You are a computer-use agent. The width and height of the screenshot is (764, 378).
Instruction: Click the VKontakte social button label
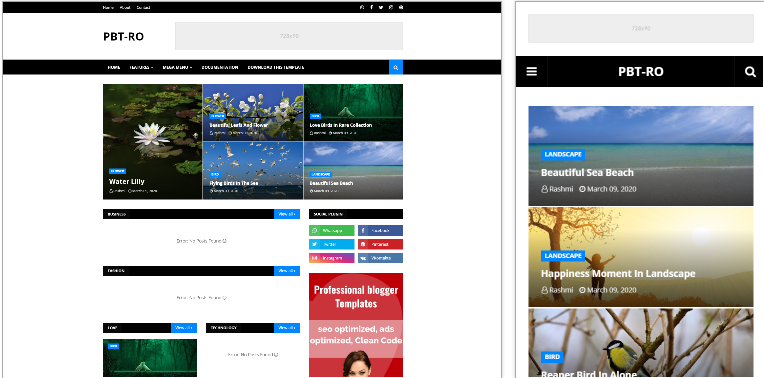click(x=381, y=258)
